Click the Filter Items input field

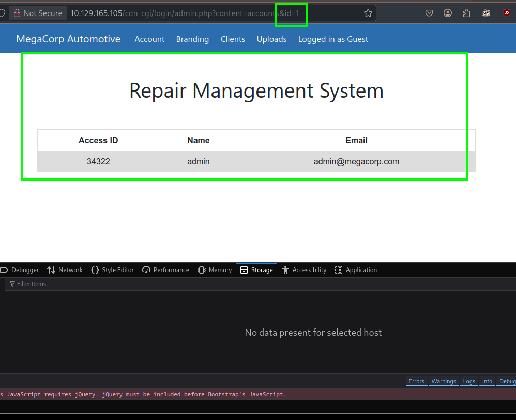260,284
